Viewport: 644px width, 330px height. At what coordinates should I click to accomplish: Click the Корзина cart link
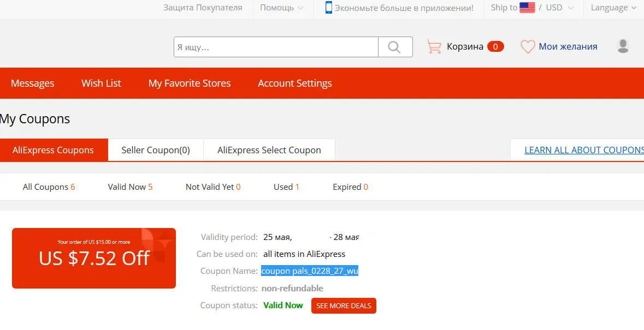pos(465,47)
